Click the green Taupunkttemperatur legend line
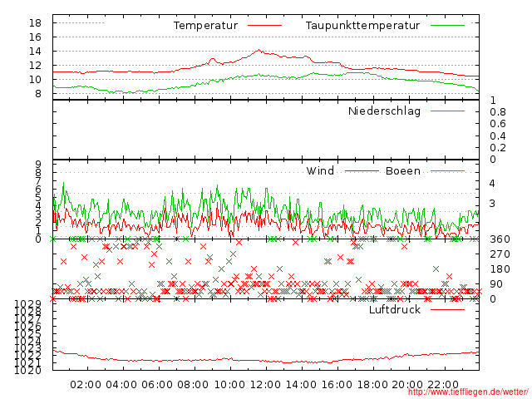Viewport: 532px width, 399px height. [447, 26]
